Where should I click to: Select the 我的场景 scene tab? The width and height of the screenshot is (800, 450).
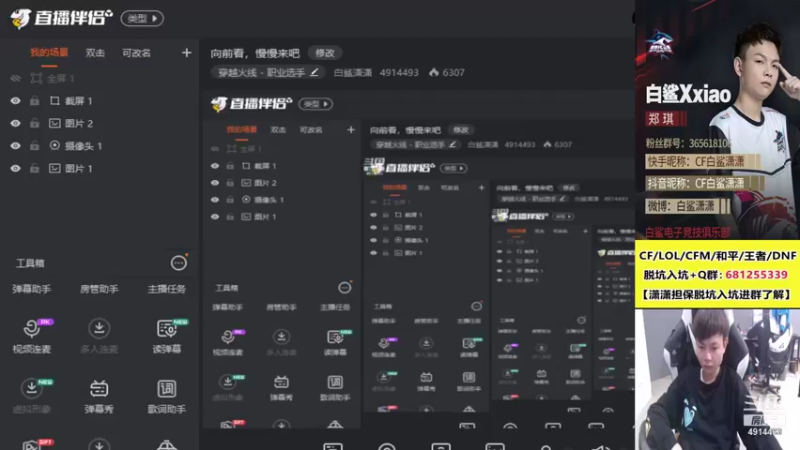[49, 53]
